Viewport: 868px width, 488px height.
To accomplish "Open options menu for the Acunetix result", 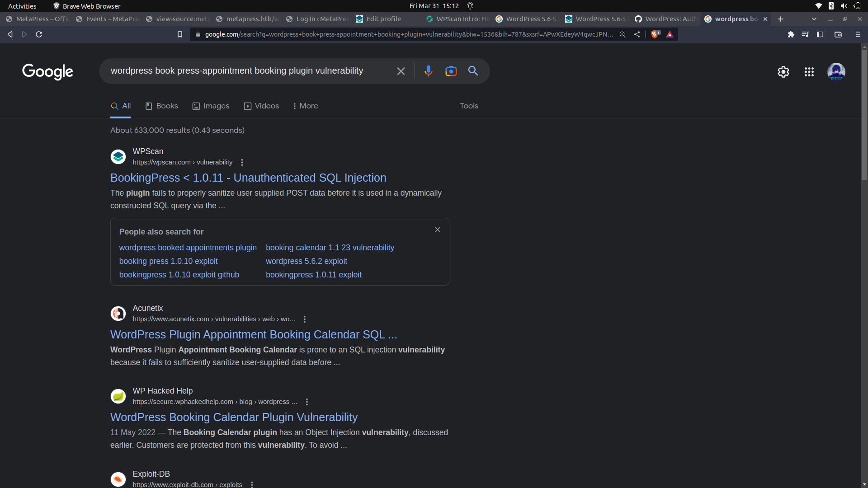I will pyautogui.click(x=305, y=319).
